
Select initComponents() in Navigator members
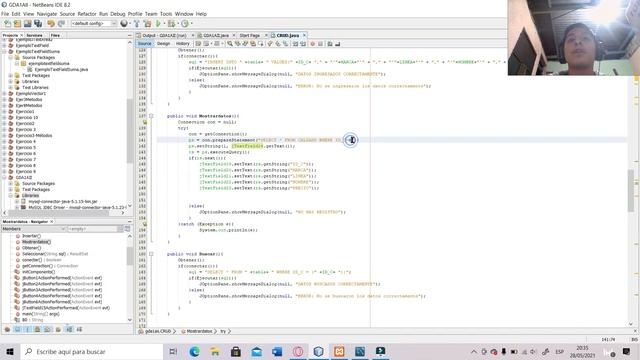click(38, 272)
